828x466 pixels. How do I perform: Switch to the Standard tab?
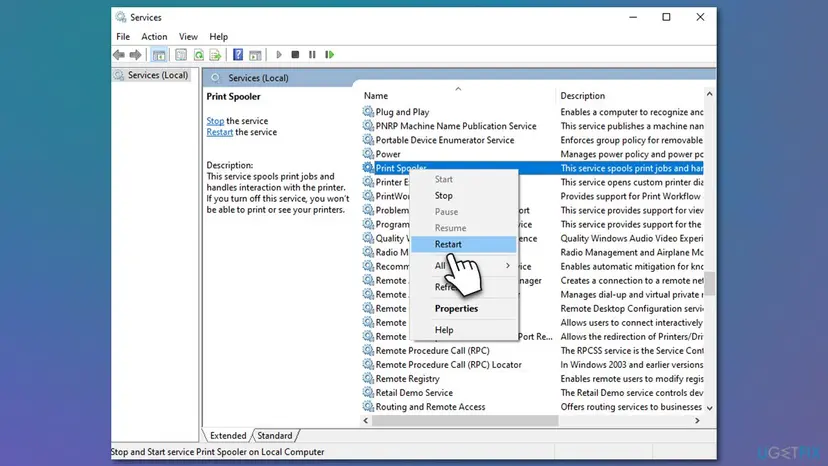(275, 435)
